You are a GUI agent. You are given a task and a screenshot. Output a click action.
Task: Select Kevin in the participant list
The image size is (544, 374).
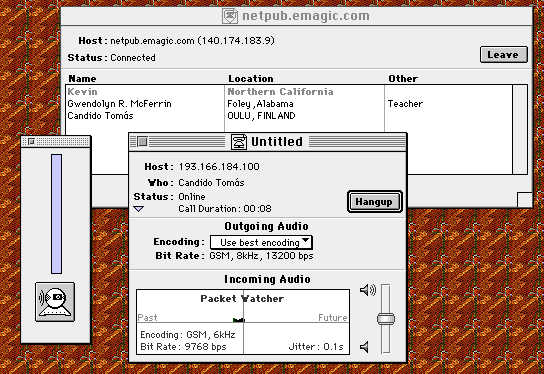[x=82, y=92]
